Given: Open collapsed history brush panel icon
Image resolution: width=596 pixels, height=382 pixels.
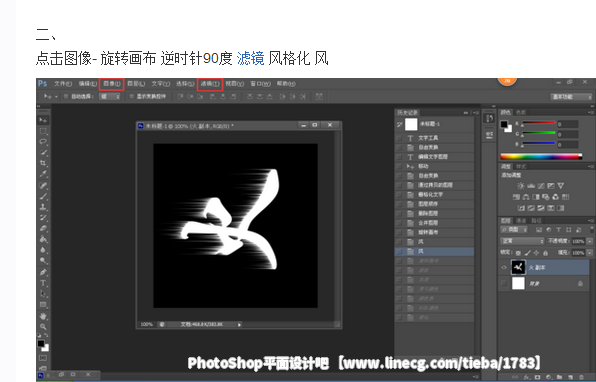Looking at the screenshot, I should [x=489, y=119].
